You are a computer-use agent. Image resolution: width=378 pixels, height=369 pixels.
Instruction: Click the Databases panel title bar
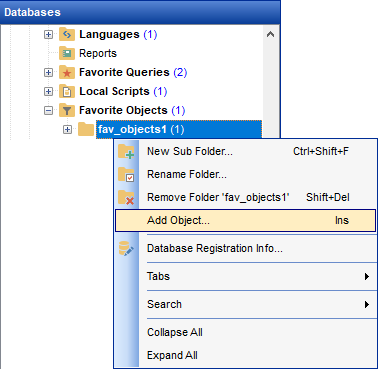click(140, 12)
